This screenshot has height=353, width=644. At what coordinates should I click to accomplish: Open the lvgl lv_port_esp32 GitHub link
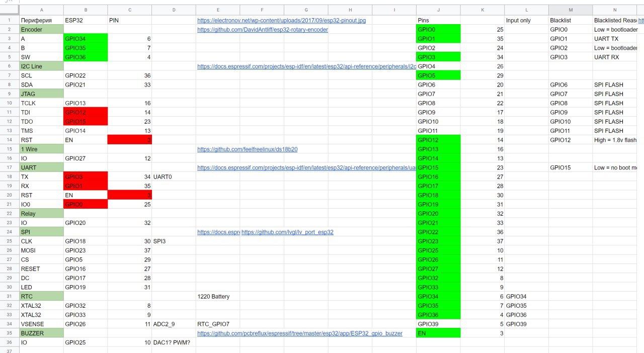(x=287, y=232)
